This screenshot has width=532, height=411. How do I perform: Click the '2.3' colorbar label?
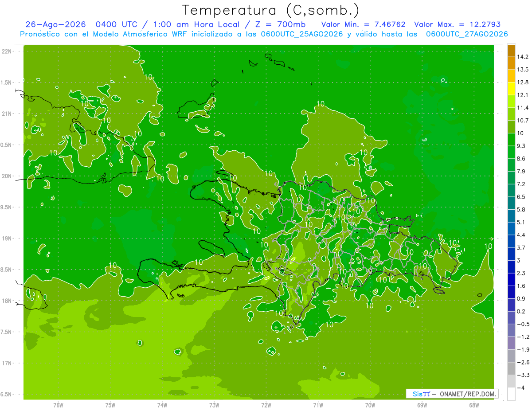[x=521, y=273]
